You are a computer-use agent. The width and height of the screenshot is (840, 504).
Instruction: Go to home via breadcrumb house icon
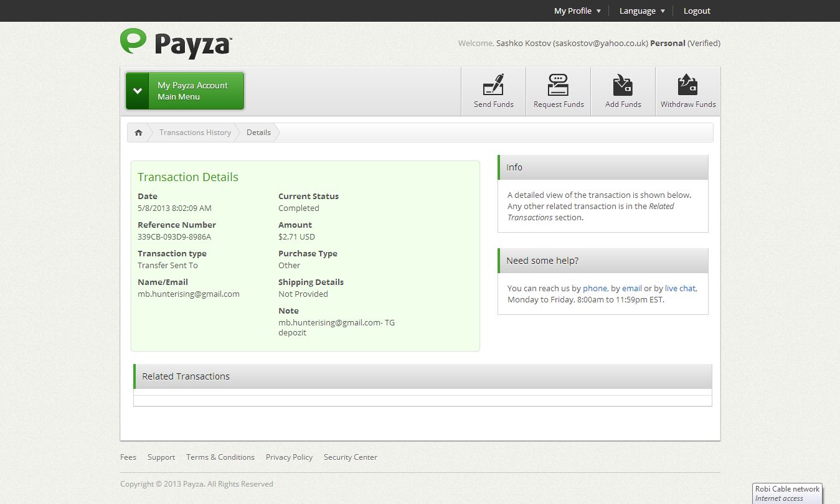pyautogui.click(x=138, y=133)
